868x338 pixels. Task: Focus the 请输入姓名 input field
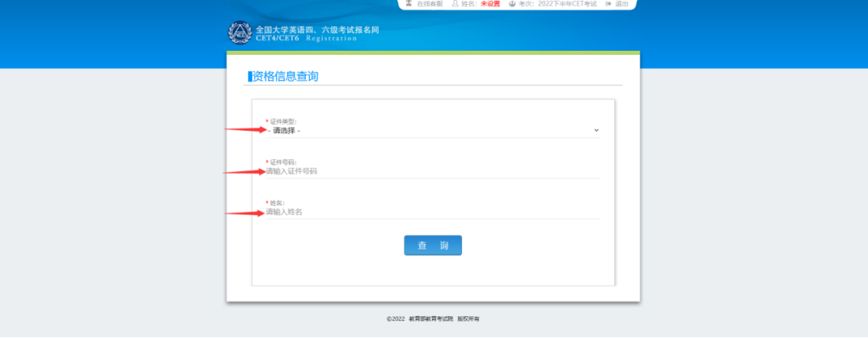432,211
